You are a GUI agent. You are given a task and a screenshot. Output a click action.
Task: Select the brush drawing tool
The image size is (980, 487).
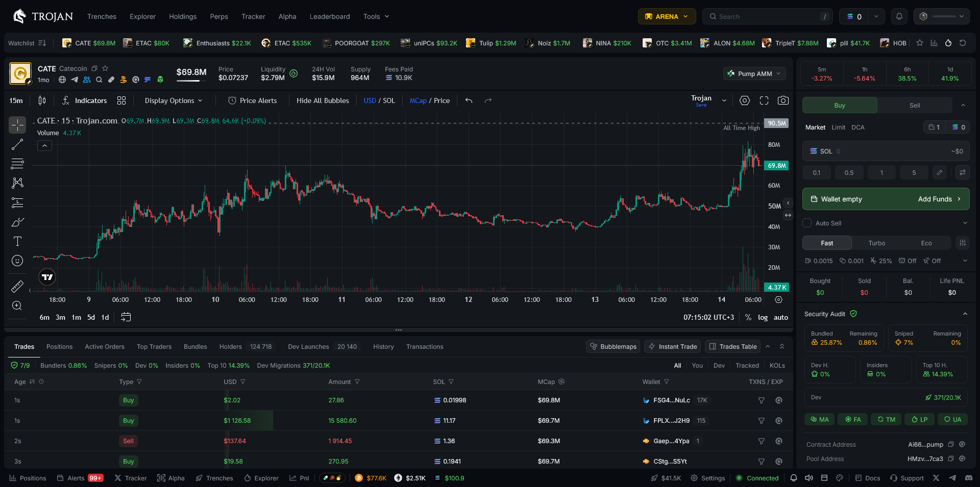coord(17,222)
